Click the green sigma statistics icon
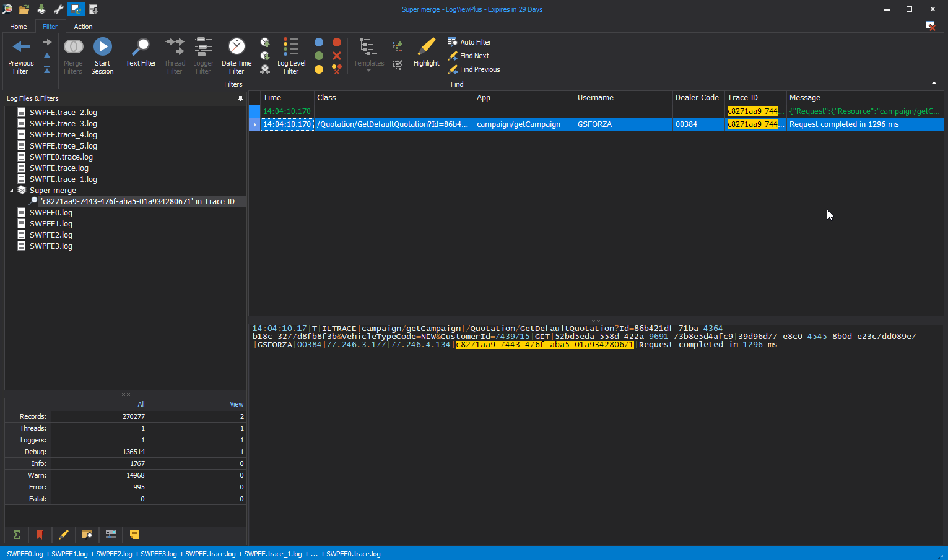 pyautogui.click(x=17, y=535)
